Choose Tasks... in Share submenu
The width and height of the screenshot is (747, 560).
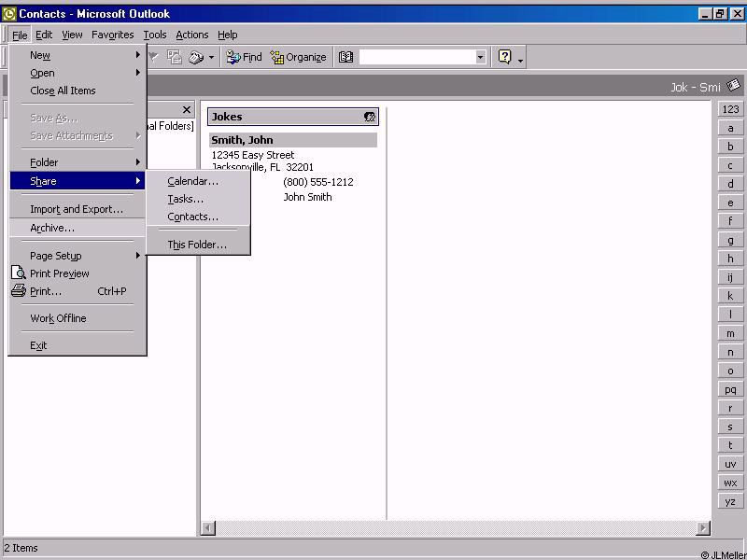[198, 199]
